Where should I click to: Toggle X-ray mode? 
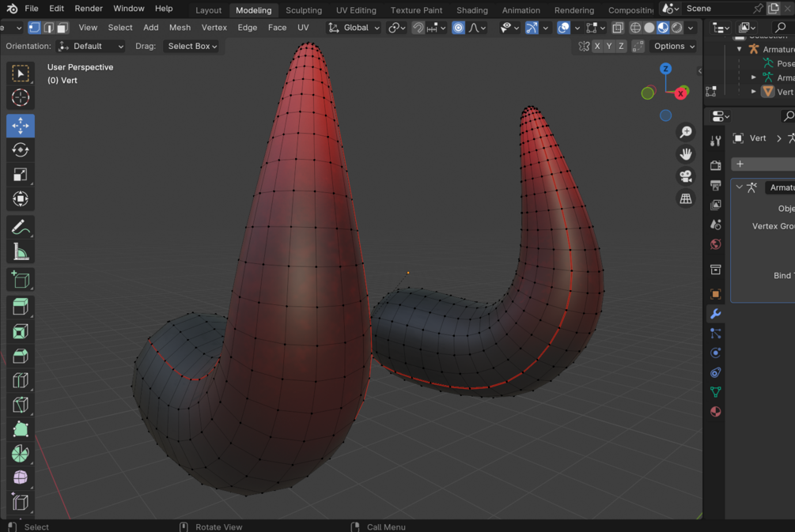pyautogui.click(x=618, y=28)
